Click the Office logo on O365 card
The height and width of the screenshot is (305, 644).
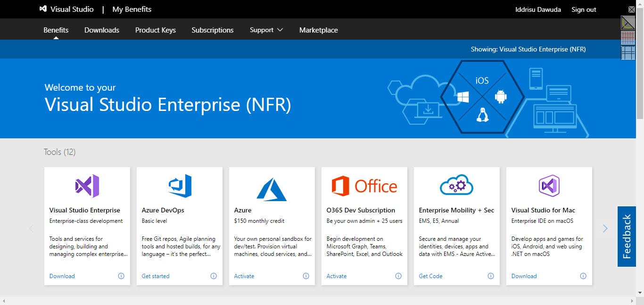364,186
